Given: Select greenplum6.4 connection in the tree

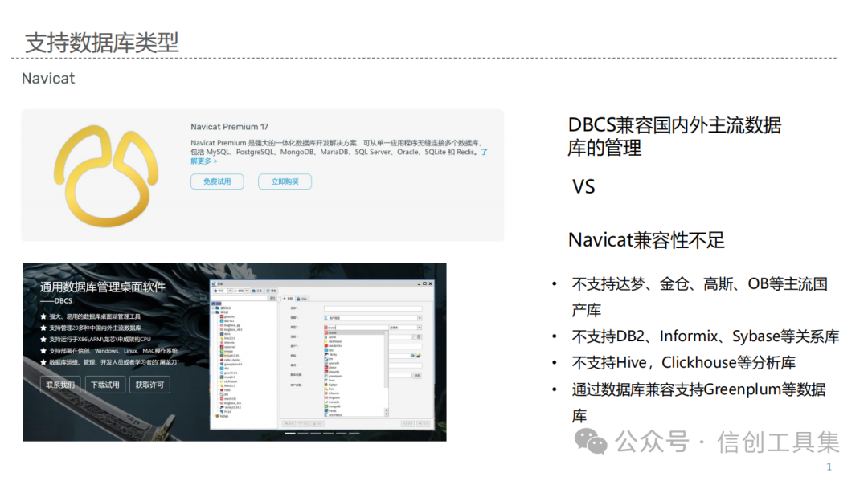Looking at the screenshot, I should point(231,364).
